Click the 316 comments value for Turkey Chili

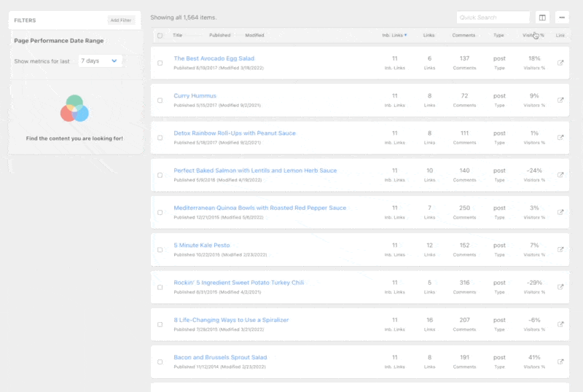point(464,283)
